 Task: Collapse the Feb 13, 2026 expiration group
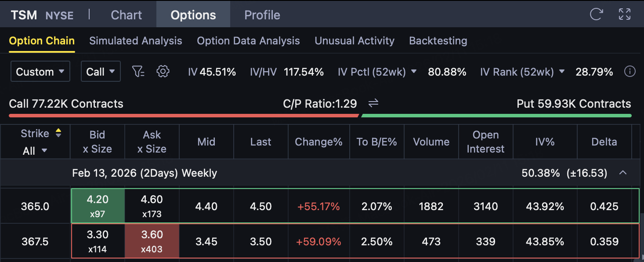click(622, 173)
